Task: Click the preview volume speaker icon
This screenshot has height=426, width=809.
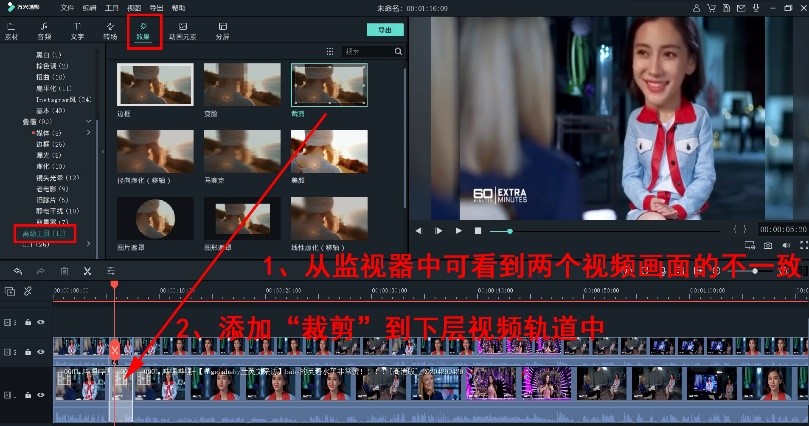Action: pos(786,245)
